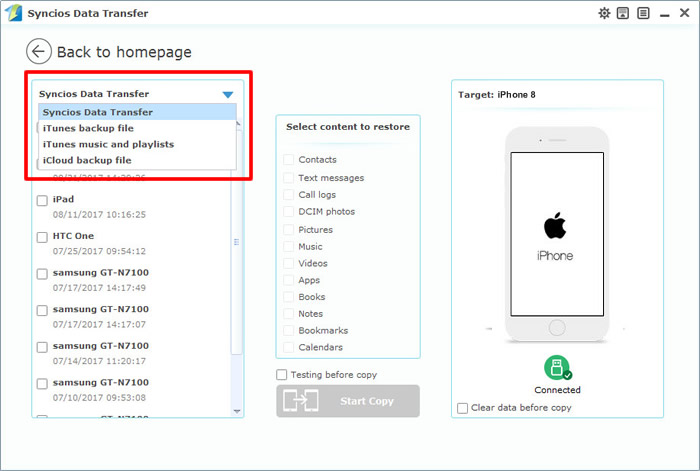The width and height of the screenshot is (700, 471).
Task: Click the save/register icon in title bar
Action: click(x=623, y=13)
